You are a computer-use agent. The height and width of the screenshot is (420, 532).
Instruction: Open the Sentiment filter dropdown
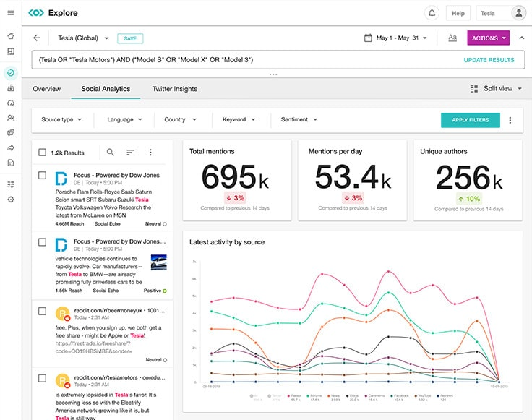(299, 119)
